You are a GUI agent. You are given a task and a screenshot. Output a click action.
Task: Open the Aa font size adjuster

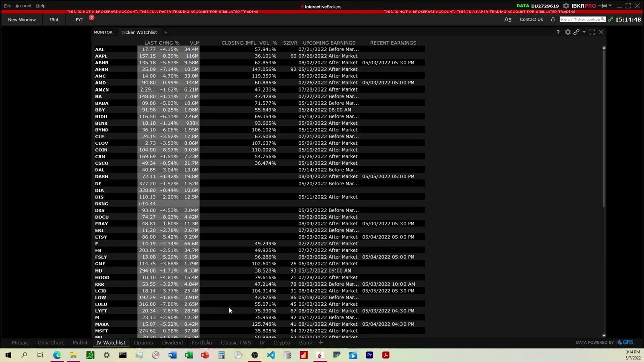508,19
